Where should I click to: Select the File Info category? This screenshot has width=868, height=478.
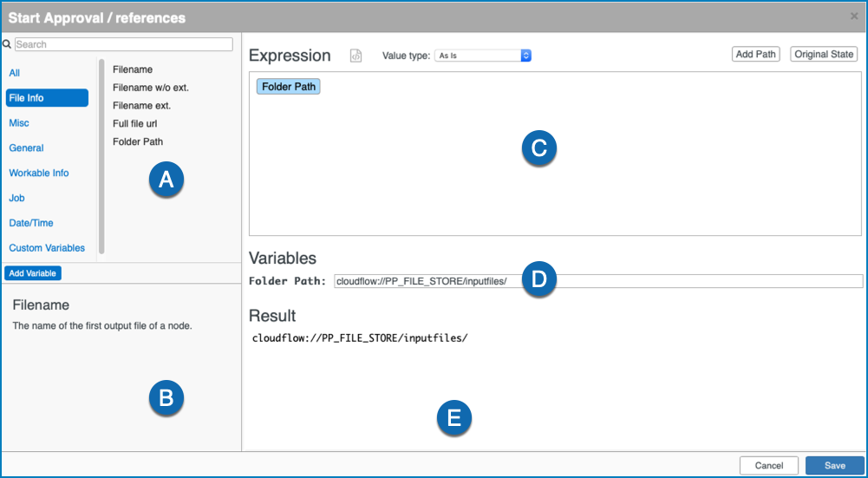[x=47, y=98]
